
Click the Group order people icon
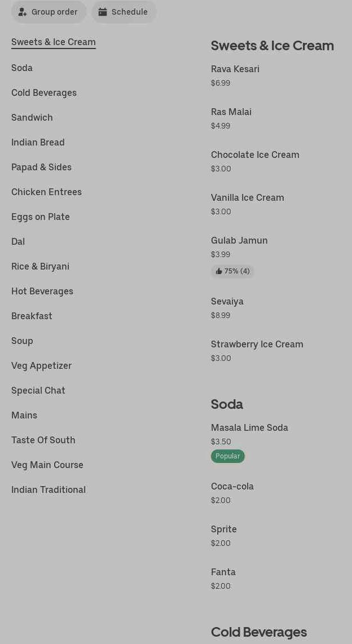(x=23, y=12)
